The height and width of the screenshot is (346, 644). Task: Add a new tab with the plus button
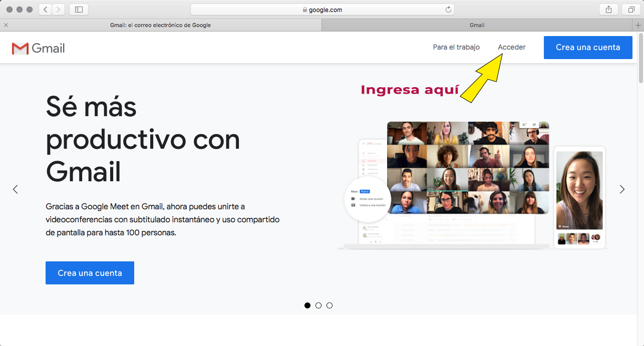(x=638, y=25)
